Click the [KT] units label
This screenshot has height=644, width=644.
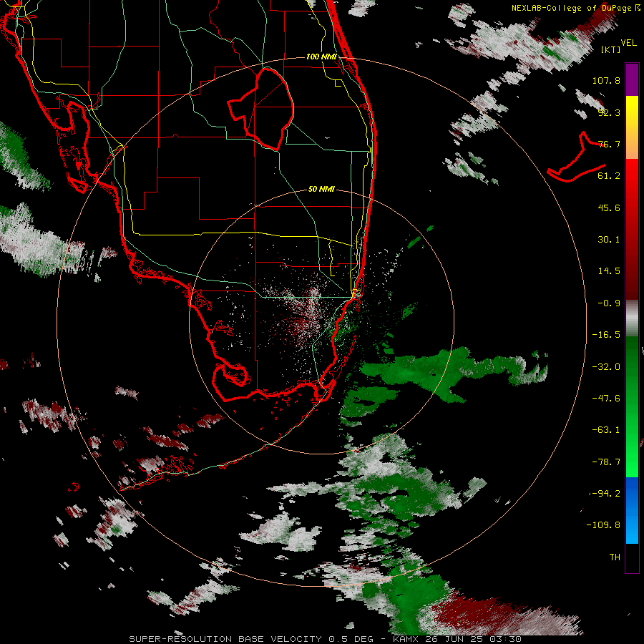tap(611, 49)
